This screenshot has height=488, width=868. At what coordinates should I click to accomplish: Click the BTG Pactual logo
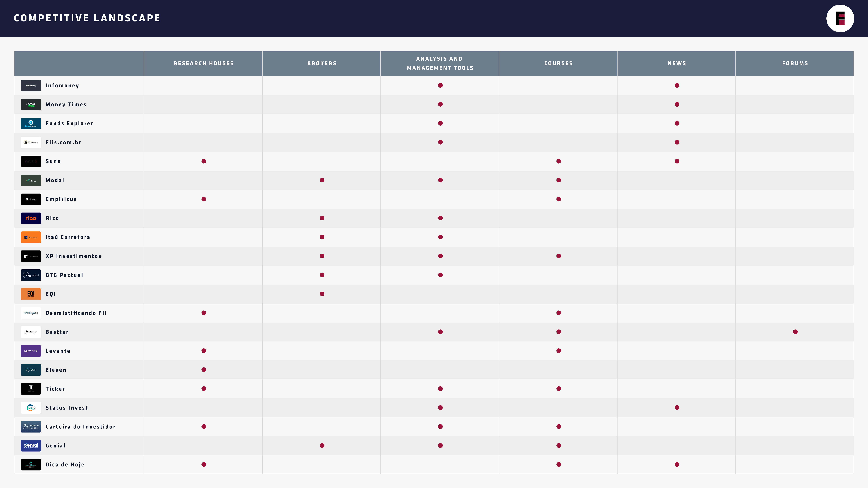[x=31, y=275]
